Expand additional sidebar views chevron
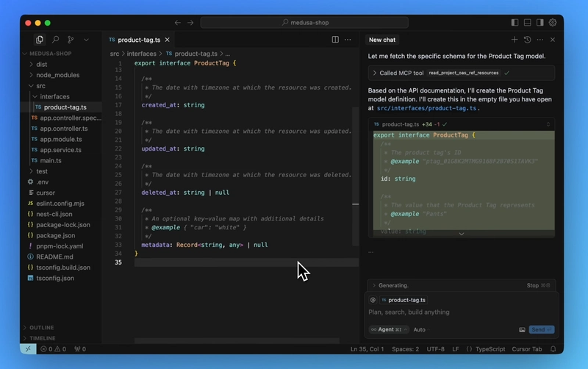 click(86, 40)
